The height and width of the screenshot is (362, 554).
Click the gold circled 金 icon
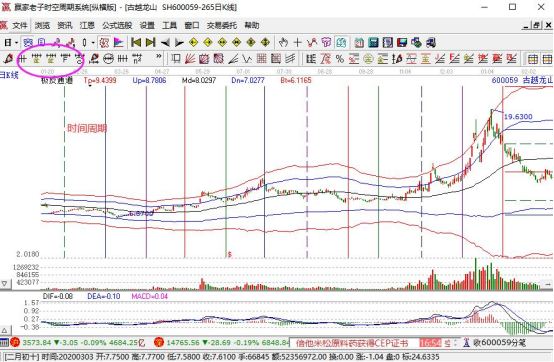tap(368, 59)
